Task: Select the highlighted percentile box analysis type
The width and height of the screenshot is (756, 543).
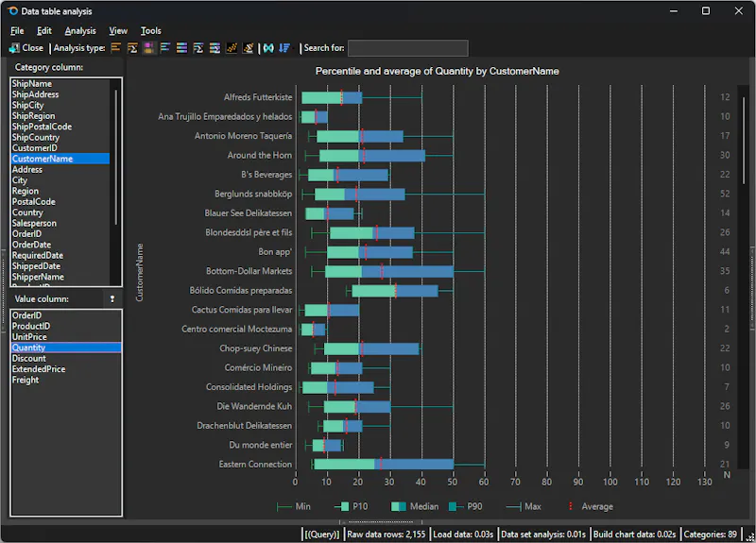Action: (x=148, y=48)
